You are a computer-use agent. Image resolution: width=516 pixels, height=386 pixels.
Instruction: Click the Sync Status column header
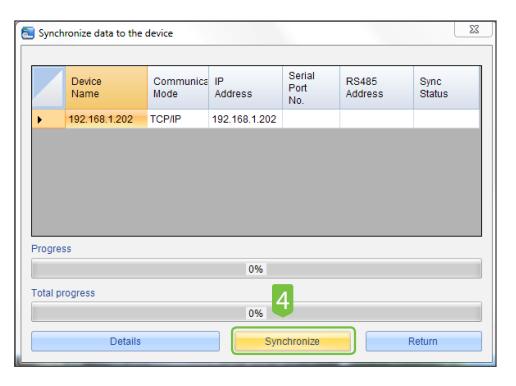[447, 88]
